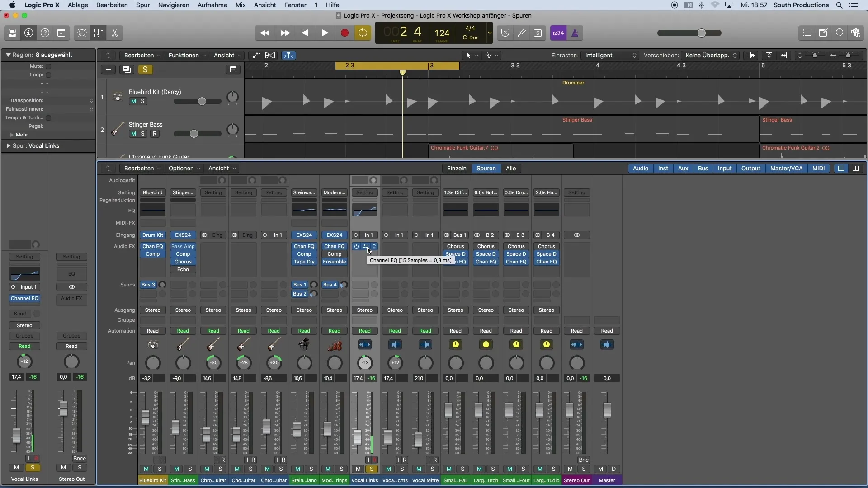
Task: Click the tempo value 124 in LCD
Action: 442,33
